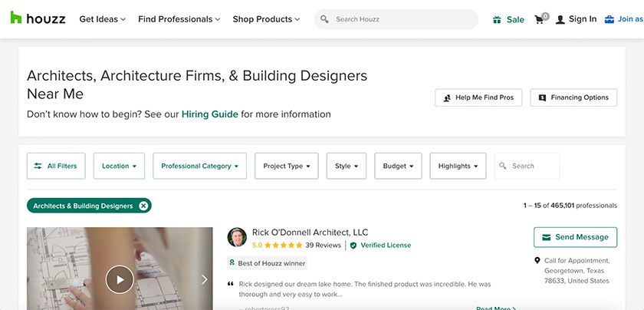The width and height of the screenshot is (644, 310).
Task: Open the Find Professionals menu
Action: (x=179, y=19)
